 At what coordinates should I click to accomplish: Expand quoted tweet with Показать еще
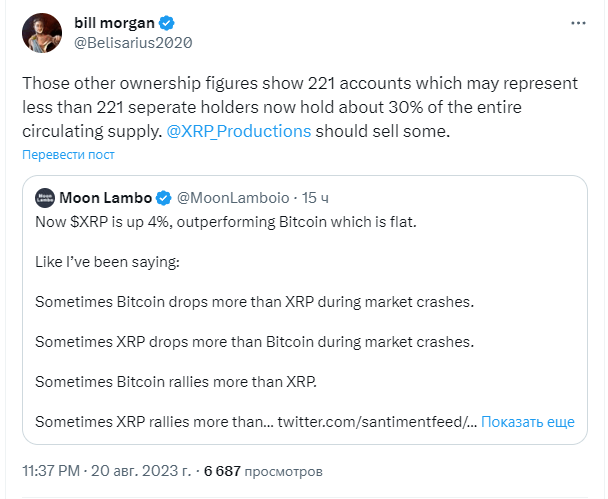[x=528, y=421]
